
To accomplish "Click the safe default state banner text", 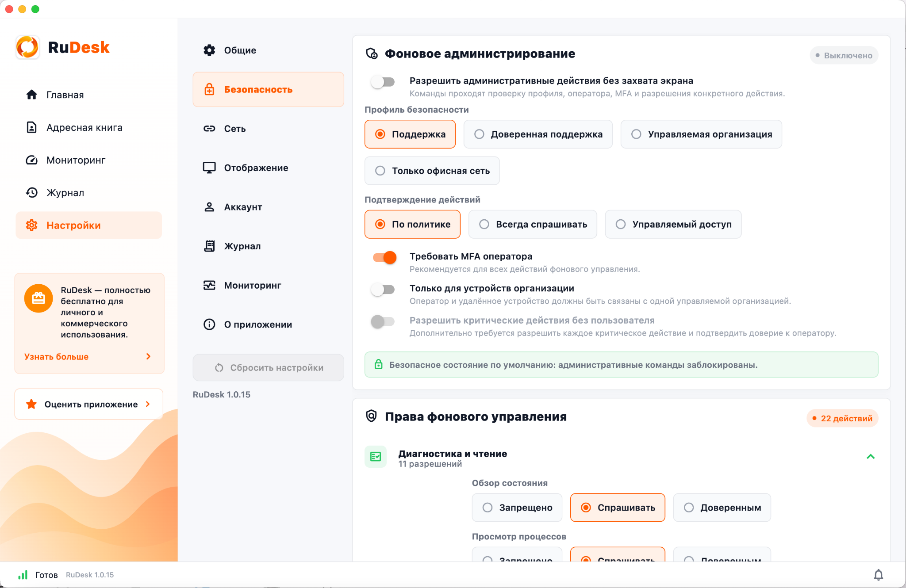I will click(x=573, y=365).
